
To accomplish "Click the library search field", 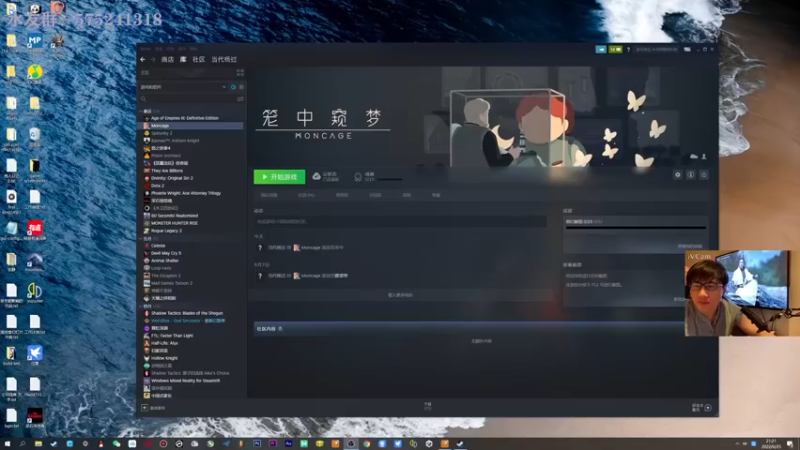I will 188,99.
